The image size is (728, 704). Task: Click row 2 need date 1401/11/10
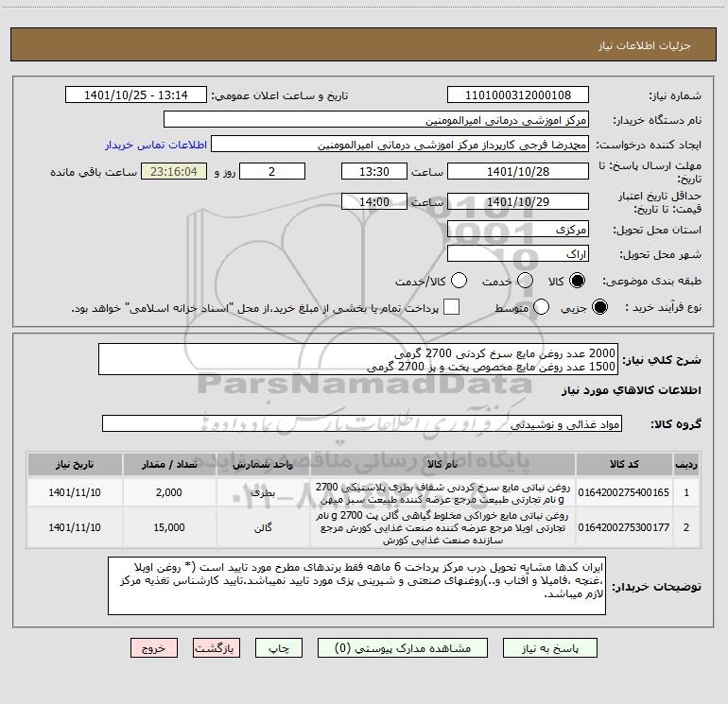pos(75,527)
